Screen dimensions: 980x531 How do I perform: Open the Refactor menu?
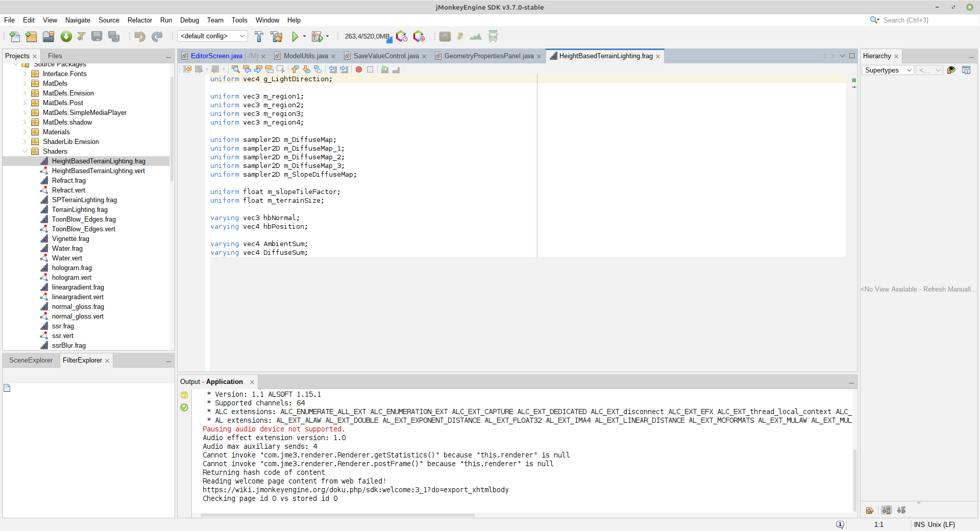[x=140, y=20]
